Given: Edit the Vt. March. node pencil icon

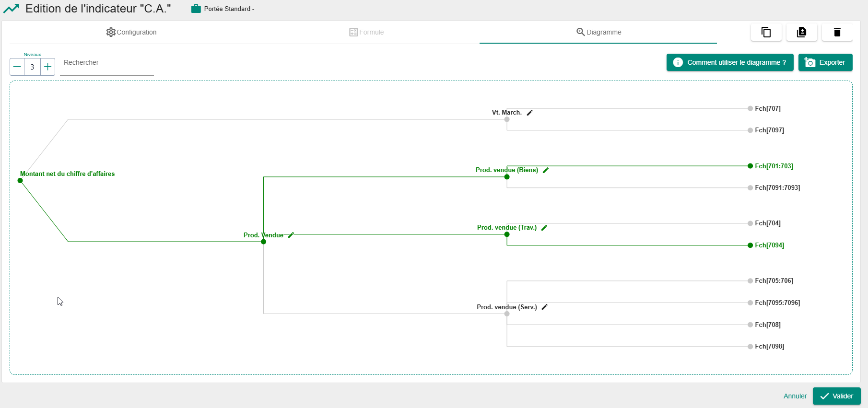Looking at the screenshot, I should click(x=530, y=113).
